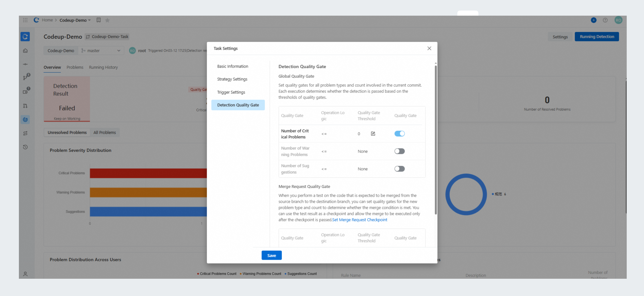This screenshot has width=644, height=296.
Task: Click the edit threshold pencil icon
Action: tap(373, 134)
